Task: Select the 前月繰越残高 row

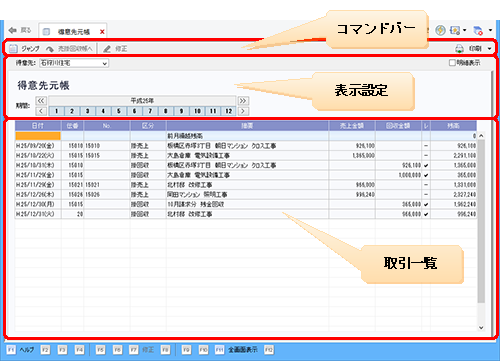Action: pyautogui.click(x=246, y=136)
